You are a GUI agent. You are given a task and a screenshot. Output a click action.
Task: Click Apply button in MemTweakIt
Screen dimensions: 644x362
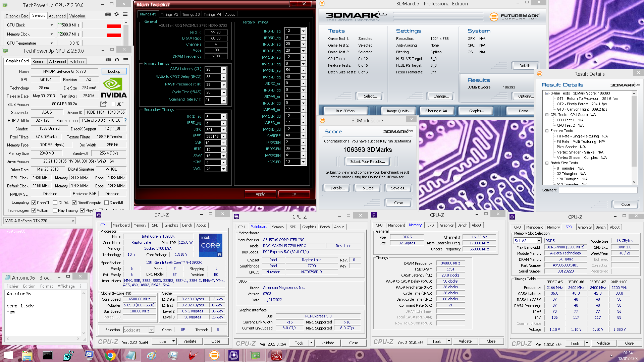pos(260,194)
